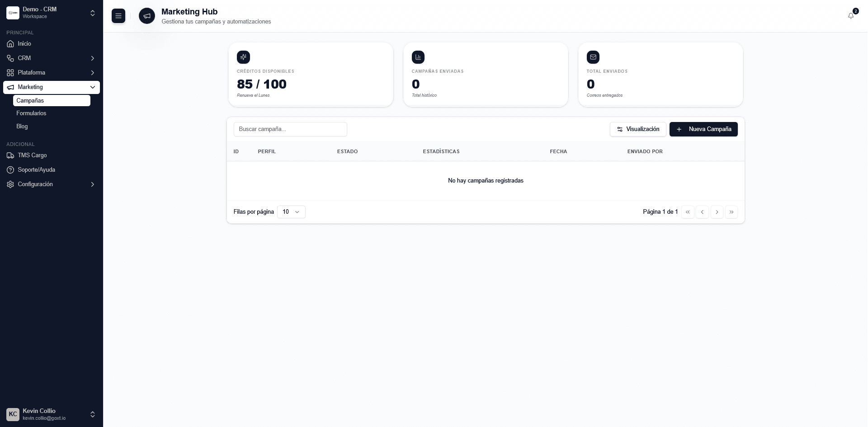868x427 pixels.
Task: Expand the CRM submenu arrow
Action: [x=93, y=58]
